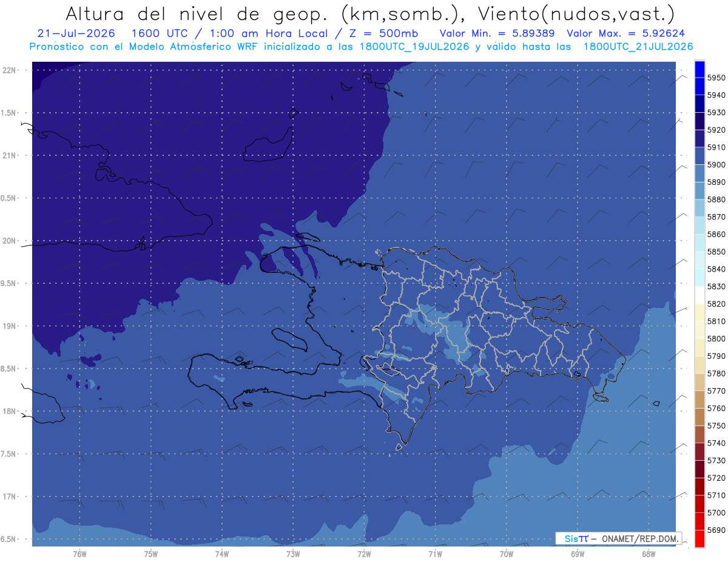Select the 'Valor Min. = 5.89389' value
The image size is (728, 562).
pos(497,33)
